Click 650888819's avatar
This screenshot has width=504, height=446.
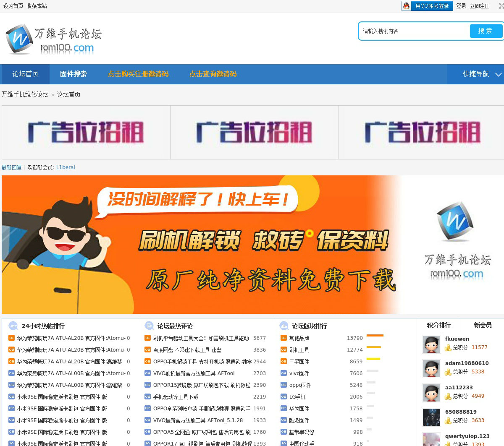431,417
